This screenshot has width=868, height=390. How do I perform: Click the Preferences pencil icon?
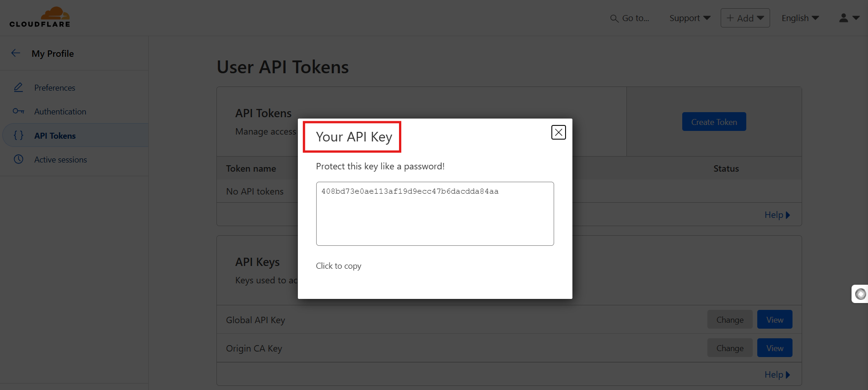point(18,87)
